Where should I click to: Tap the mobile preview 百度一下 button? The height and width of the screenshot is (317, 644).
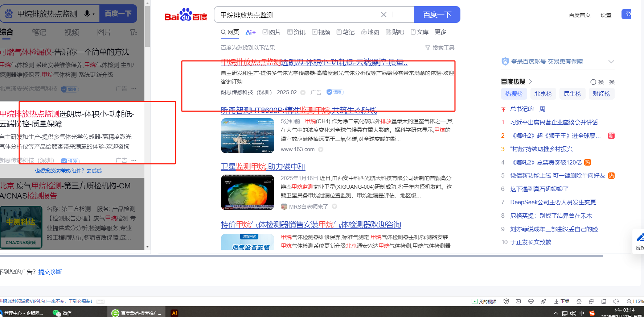[x=118, y=14]
